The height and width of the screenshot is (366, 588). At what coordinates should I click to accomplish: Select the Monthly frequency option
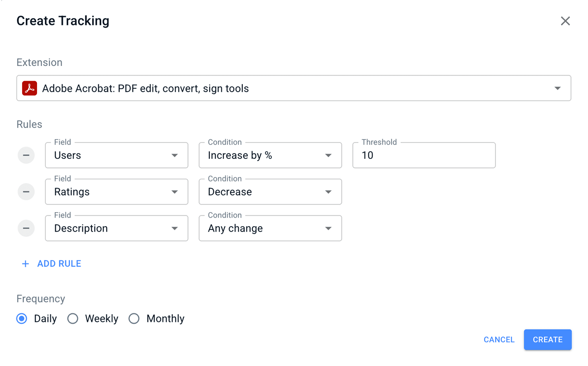[134, 318]
